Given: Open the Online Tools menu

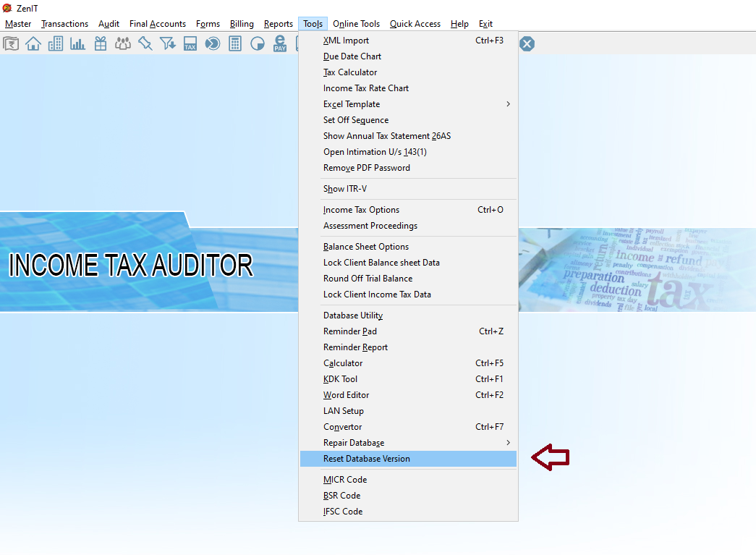Looking at the screenshot, I should 357,24.
